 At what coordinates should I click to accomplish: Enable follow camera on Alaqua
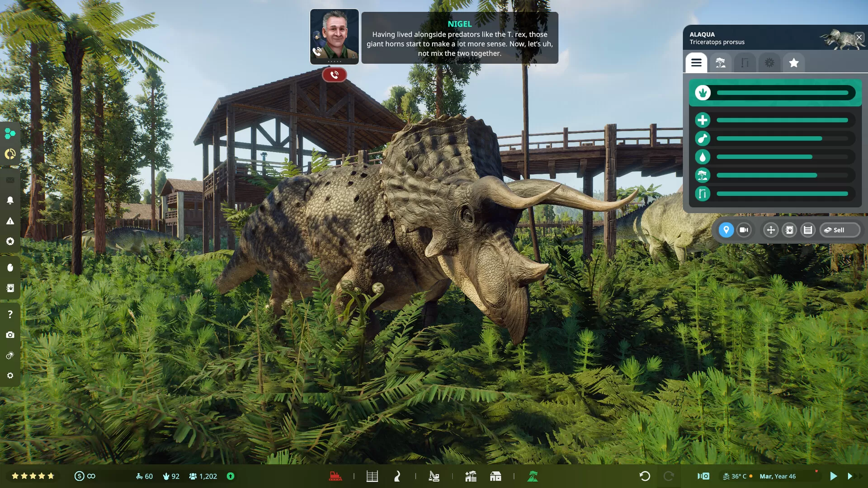coord(744,230)
